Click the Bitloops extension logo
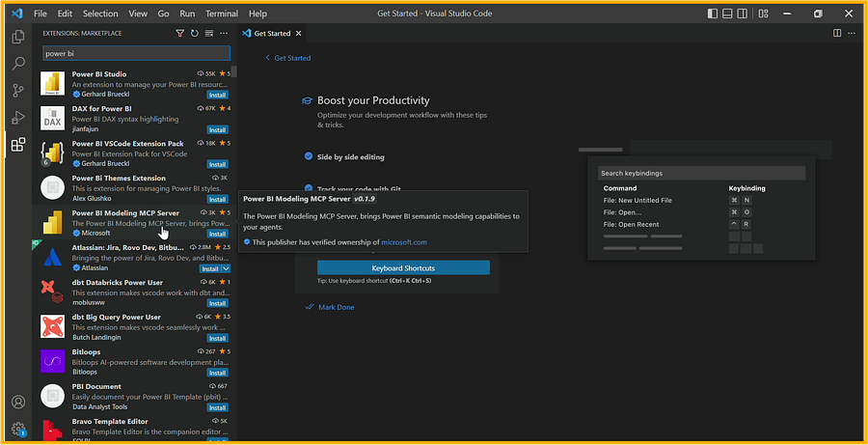This screenshot has width=868, height=445. point(53,361)
